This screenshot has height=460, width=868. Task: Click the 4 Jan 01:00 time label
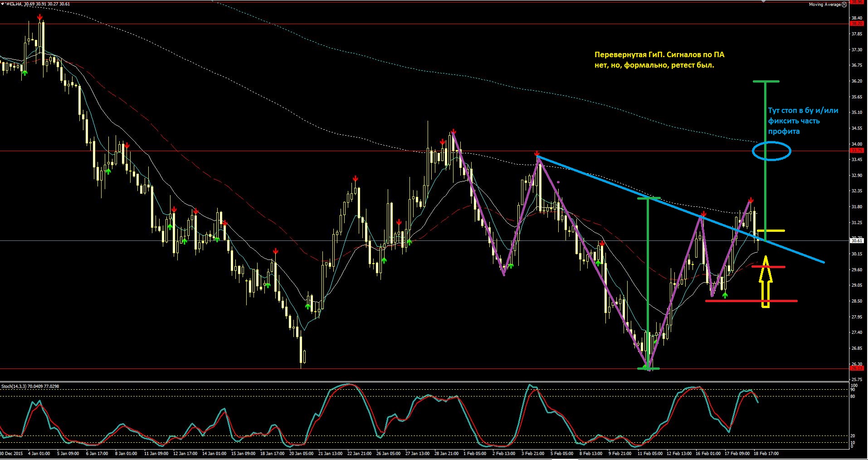pos(39,453)
